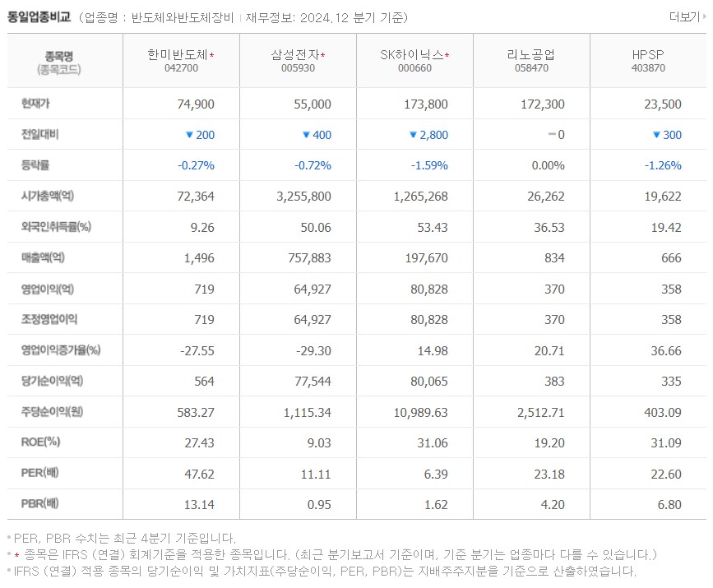Screen dimensions: 713x588
Task: Select the 외국인취득률(%) row label
Action: tap(56, 226)
